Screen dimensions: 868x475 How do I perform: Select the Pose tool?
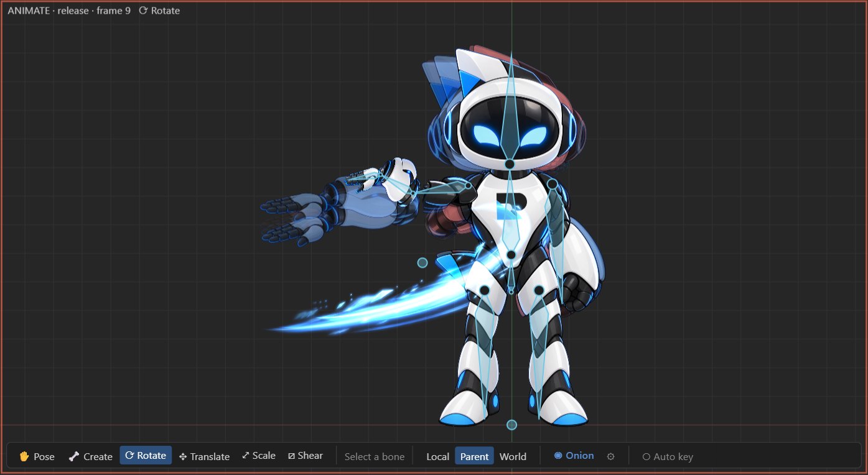[x=37, y=456]
